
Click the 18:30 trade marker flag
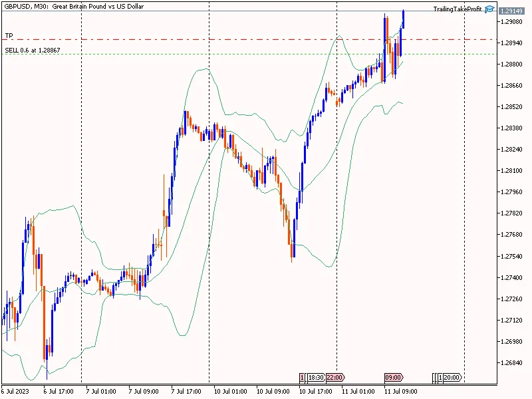coord(315,377)
